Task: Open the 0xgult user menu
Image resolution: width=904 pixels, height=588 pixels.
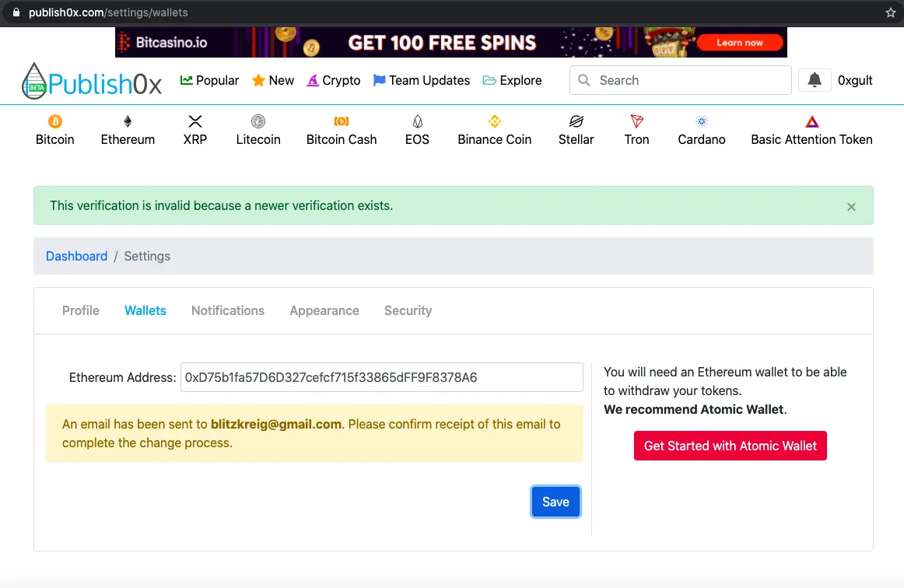Action: pyautogui.click(x=855, y=80)
